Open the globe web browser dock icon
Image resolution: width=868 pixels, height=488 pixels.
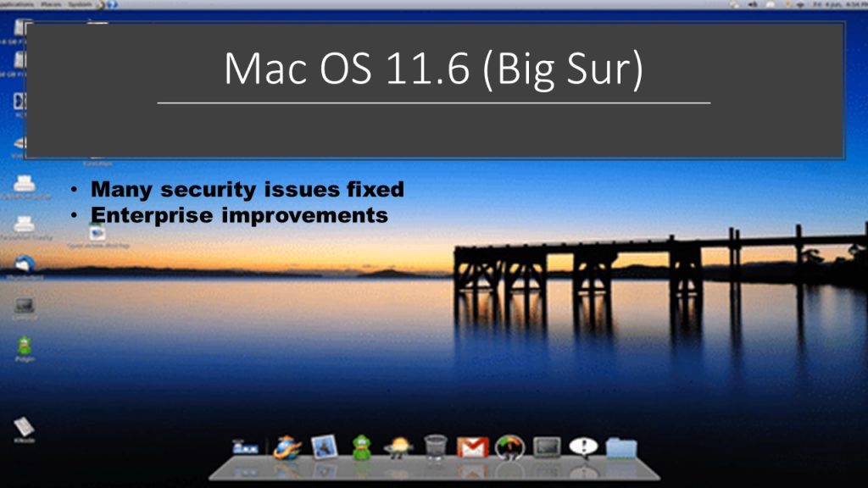coord(287,446)
